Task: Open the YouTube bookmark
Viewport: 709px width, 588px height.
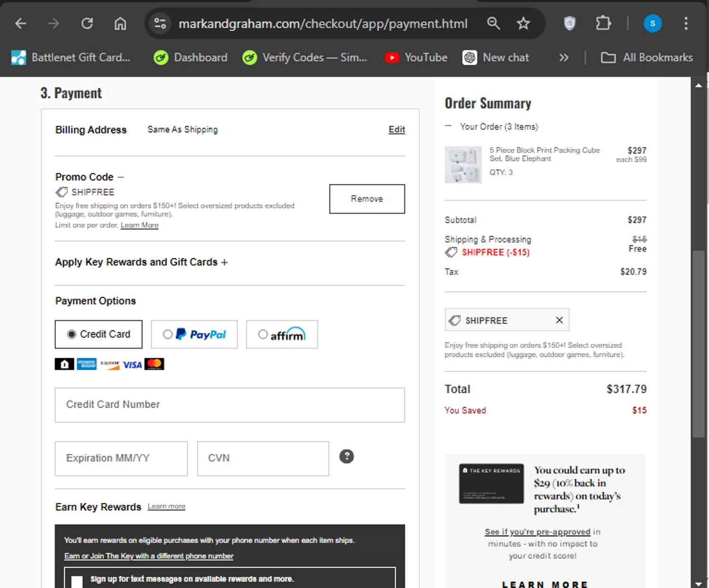Action: (416, 58)
